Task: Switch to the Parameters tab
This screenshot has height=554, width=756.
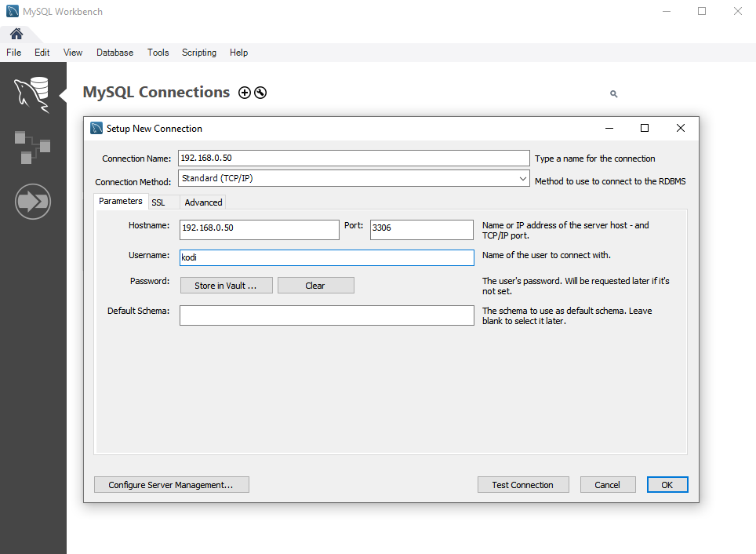Action: pyautogui.click(x=121, y=201)
